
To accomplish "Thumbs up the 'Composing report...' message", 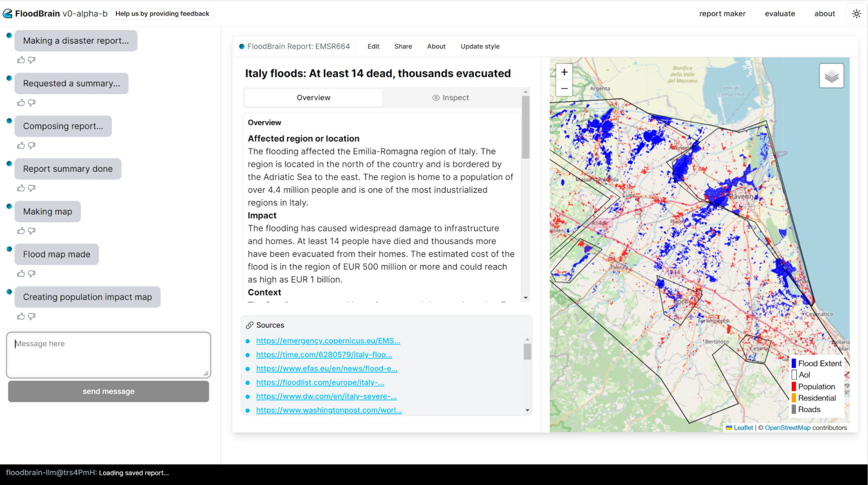I will pos(21,146).
